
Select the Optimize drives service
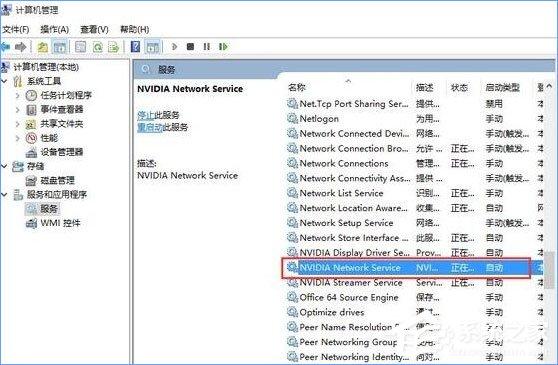[415, 312]
